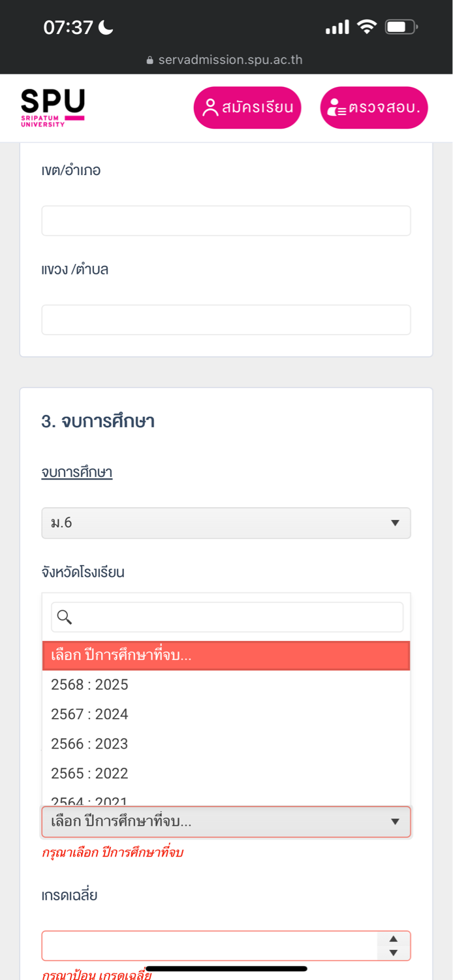The width and height of the screenshot is (453, 980).
Task: Focus the แขวง /ตำบล text field
Action: point(226,319)
